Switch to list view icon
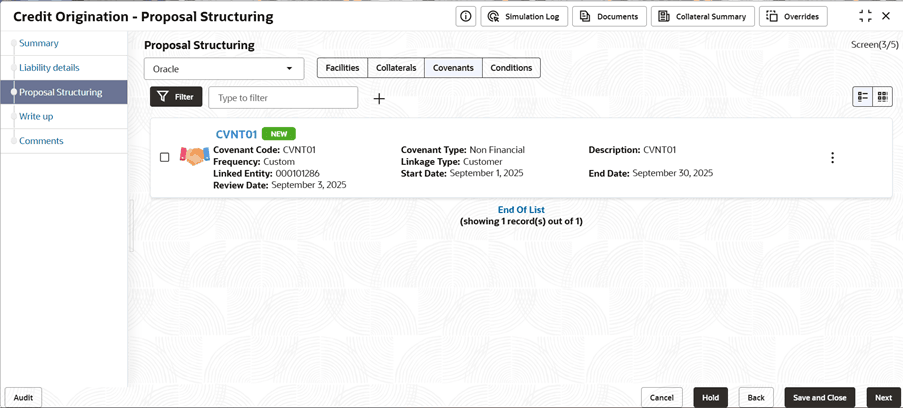 [863, 97]
